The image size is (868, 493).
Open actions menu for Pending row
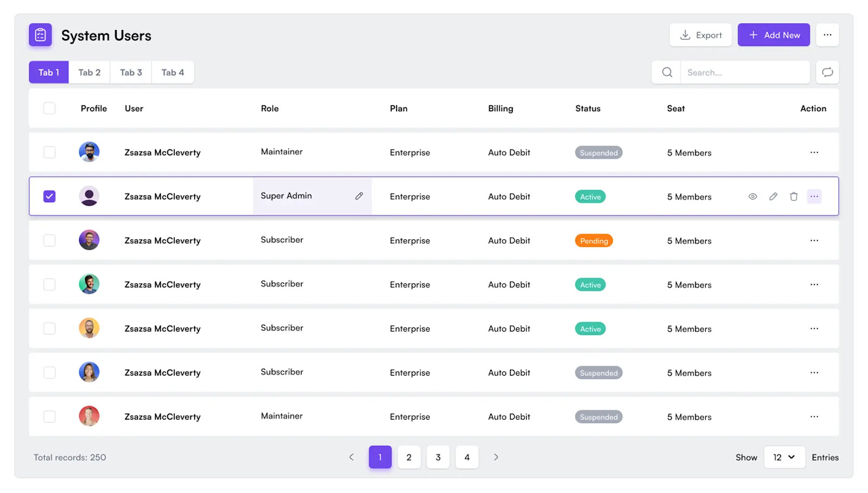[814, 241]
